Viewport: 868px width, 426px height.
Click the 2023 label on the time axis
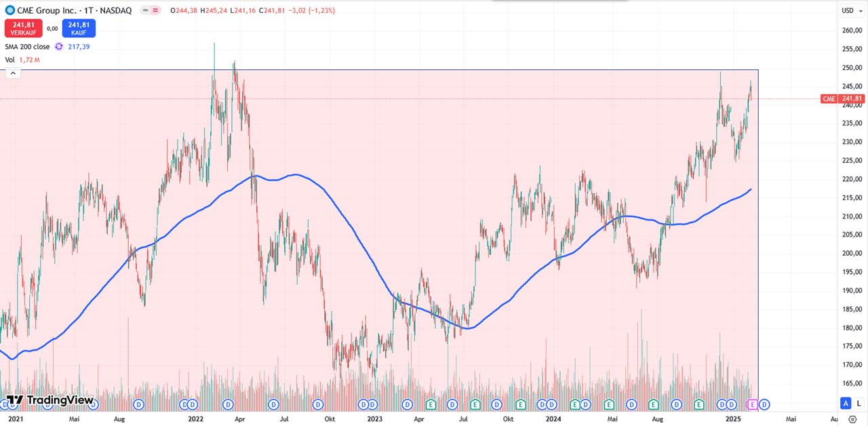click(374, 420)
